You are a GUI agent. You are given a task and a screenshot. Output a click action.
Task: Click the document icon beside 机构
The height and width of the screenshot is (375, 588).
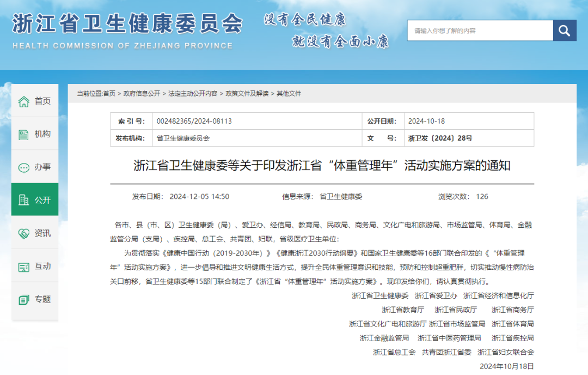23,135
